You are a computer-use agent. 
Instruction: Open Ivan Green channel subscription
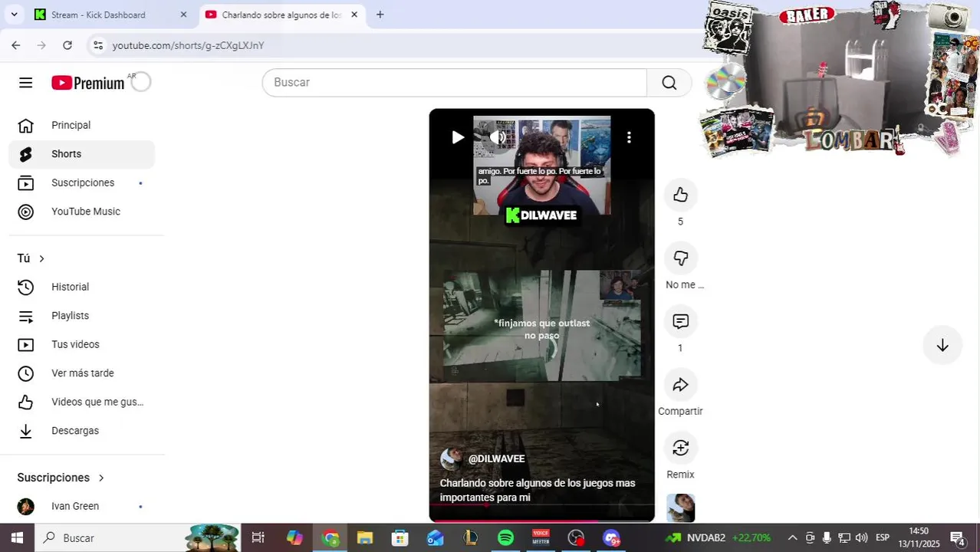pos(82,506)
